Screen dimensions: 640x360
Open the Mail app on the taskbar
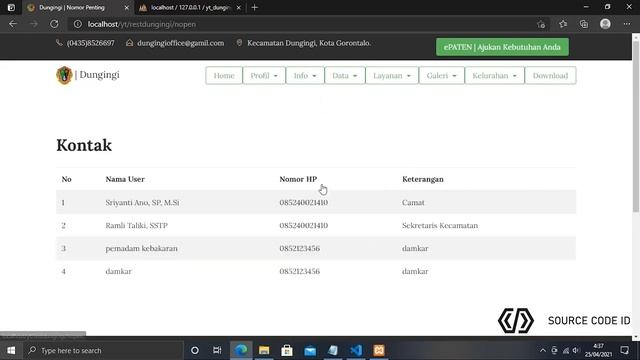(x=310, y=350)
